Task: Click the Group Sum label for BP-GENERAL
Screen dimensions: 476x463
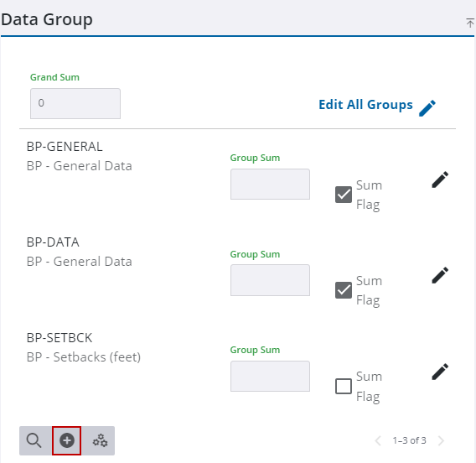Action: [x=255, y=158]
